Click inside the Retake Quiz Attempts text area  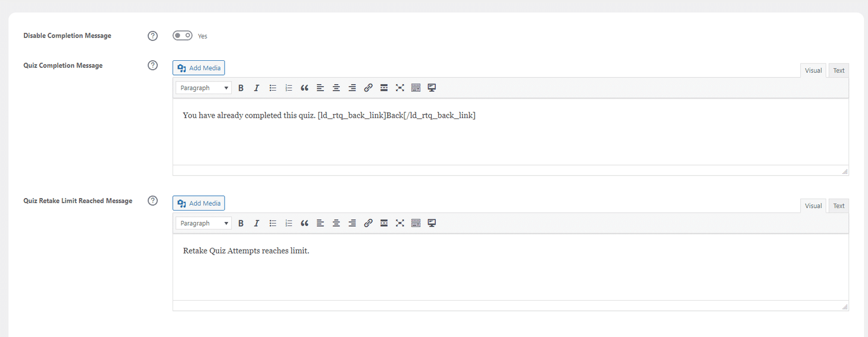(510, 267)
